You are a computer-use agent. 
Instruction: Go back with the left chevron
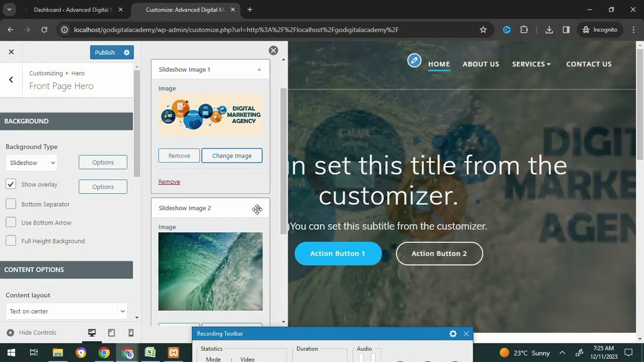point(11,80)
